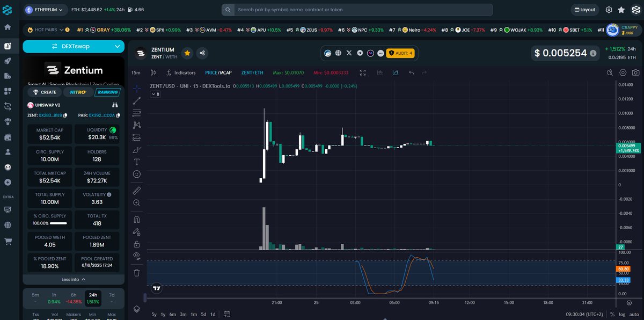
Task: Open the token's X (Twitter) link
Action: [349, 53]
